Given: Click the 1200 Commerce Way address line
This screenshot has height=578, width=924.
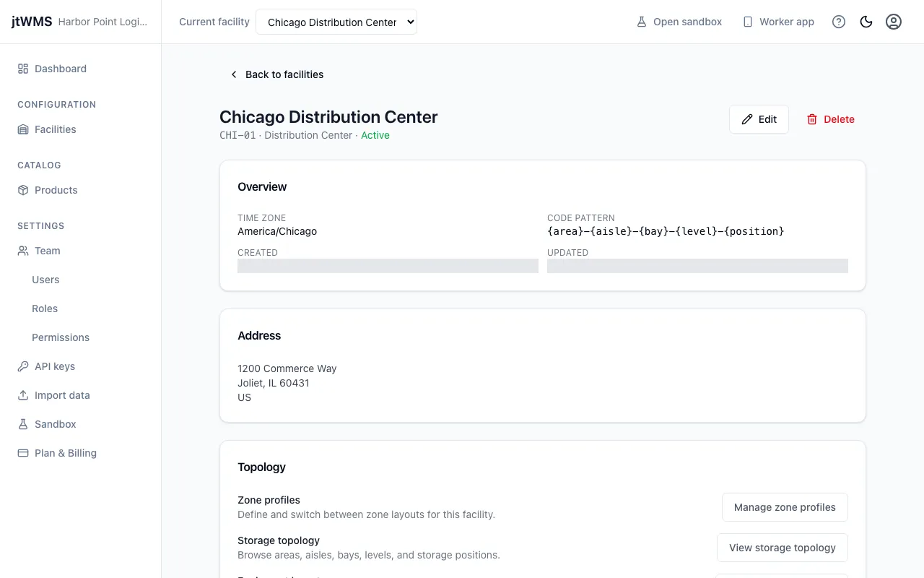Looking at the screenshot, I should (287, 368).
